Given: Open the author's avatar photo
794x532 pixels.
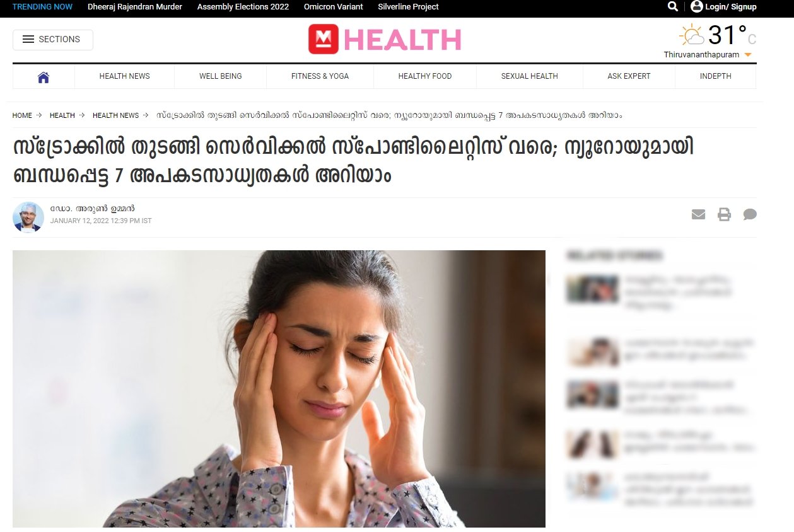Looking at the screenshot, I should (28, 217).
